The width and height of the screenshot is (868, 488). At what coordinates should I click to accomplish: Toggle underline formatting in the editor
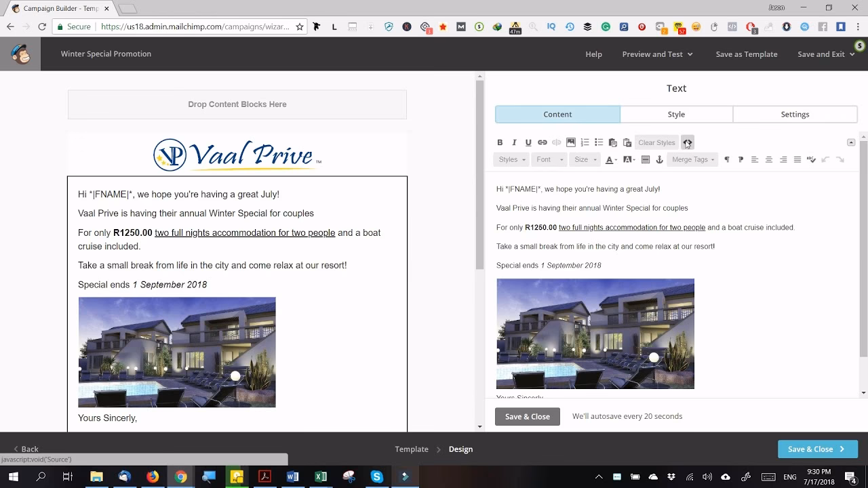pyautogui.click(x=528, y=142)
